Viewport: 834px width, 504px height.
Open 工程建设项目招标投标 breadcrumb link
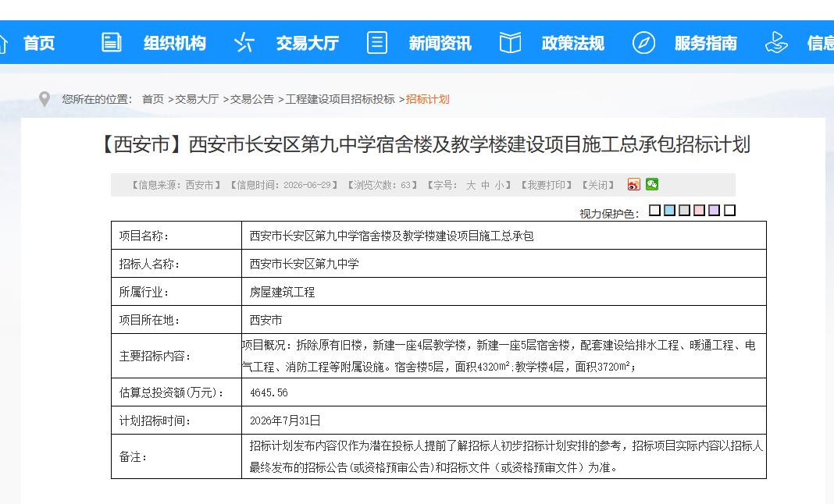pos(340,99)
